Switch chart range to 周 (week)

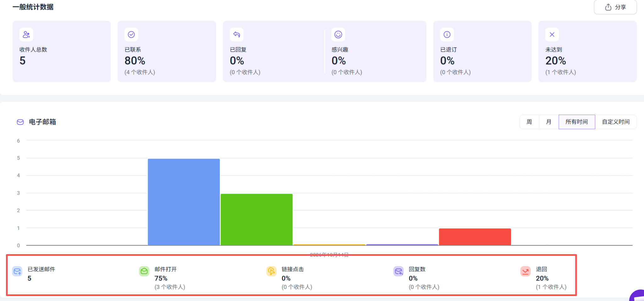point(529,122)
